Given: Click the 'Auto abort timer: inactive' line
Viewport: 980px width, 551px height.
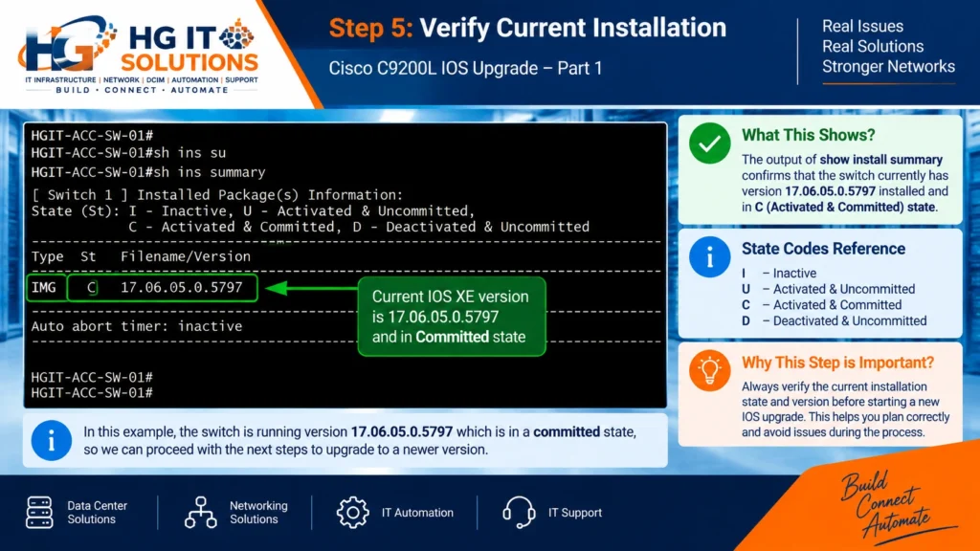Looking at the screenshot, I should pyautogui.click(x=137, y=326).
